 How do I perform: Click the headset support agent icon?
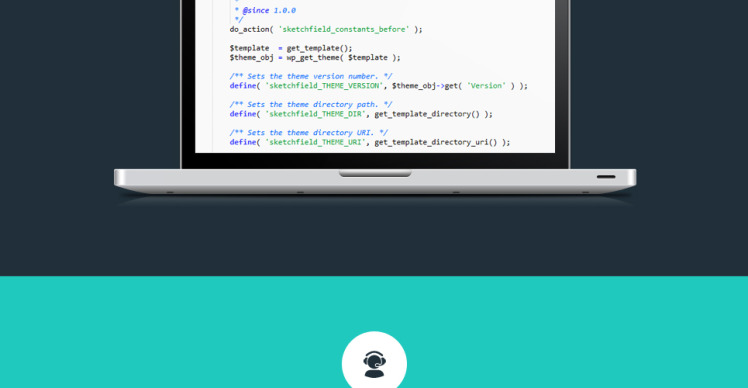tap(374, 364)
